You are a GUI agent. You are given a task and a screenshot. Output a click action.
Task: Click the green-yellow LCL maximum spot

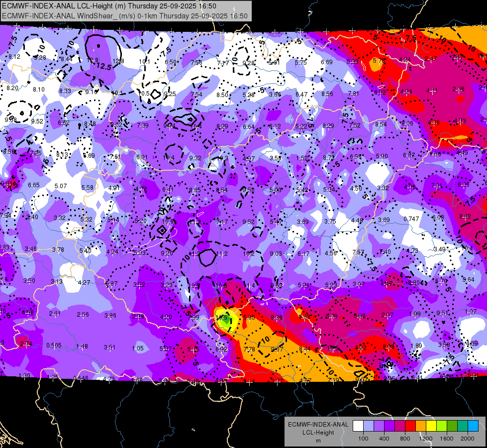point(225,319)
